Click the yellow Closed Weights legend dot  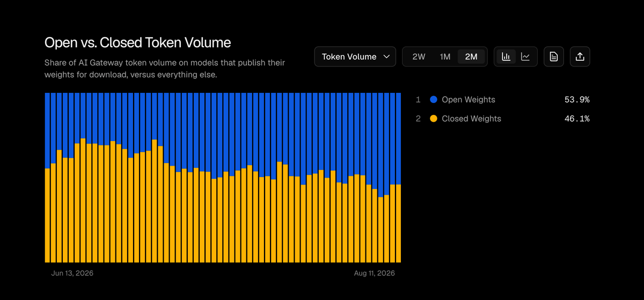point(434,119)
